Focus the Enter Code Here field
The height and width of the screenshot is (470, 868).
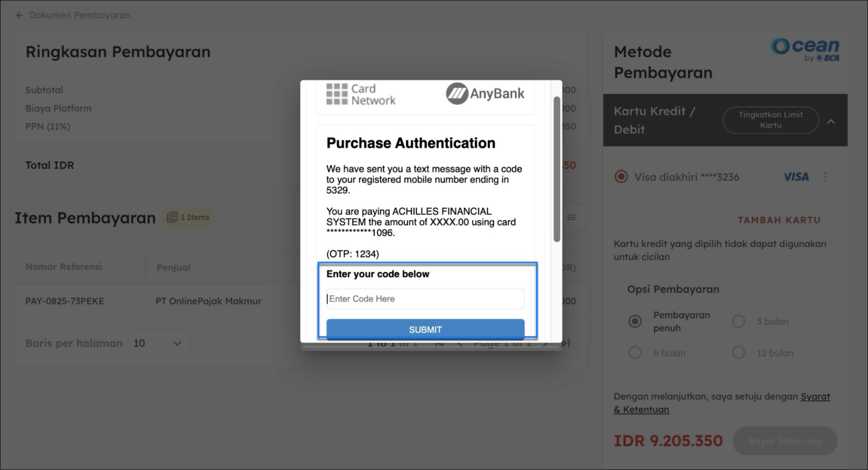click(425, 299)
